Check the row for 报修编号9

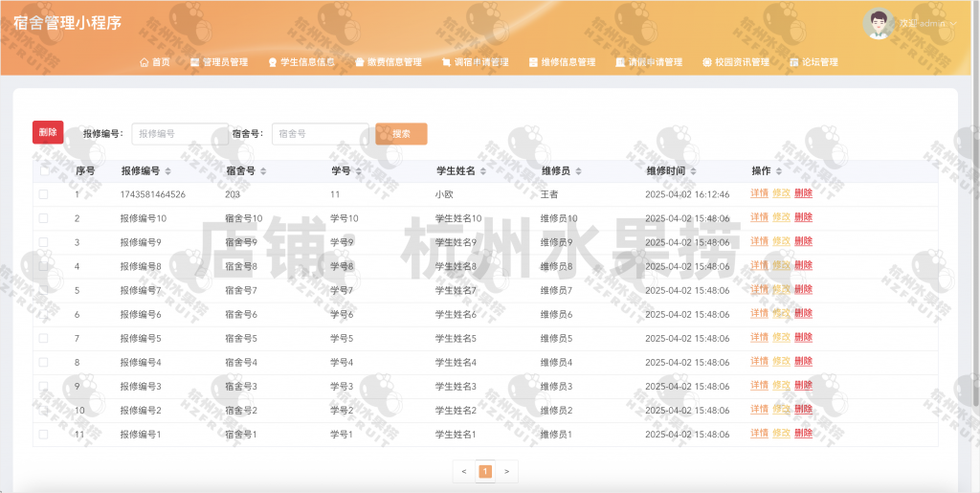(44, 242)
